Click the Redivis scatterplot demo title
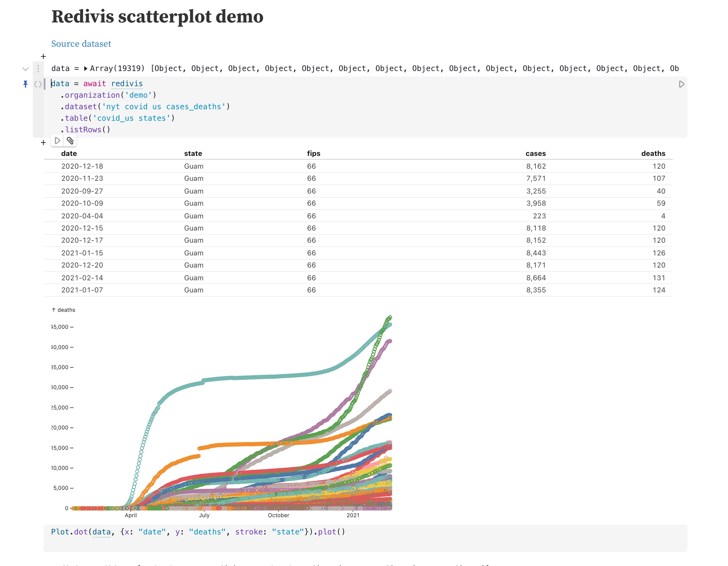The height and width of the screenshot is (566, 728). (x=157, y=16)
